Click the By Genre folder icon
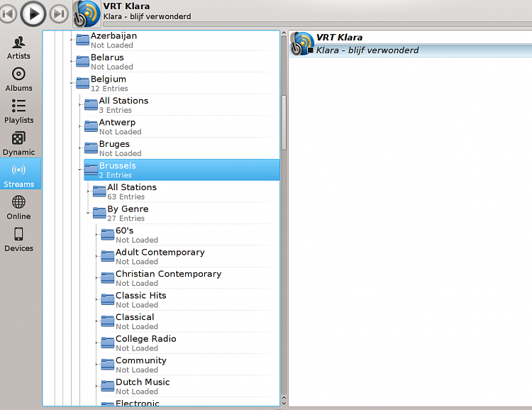The image size is (532, 410). click(99, 213)
